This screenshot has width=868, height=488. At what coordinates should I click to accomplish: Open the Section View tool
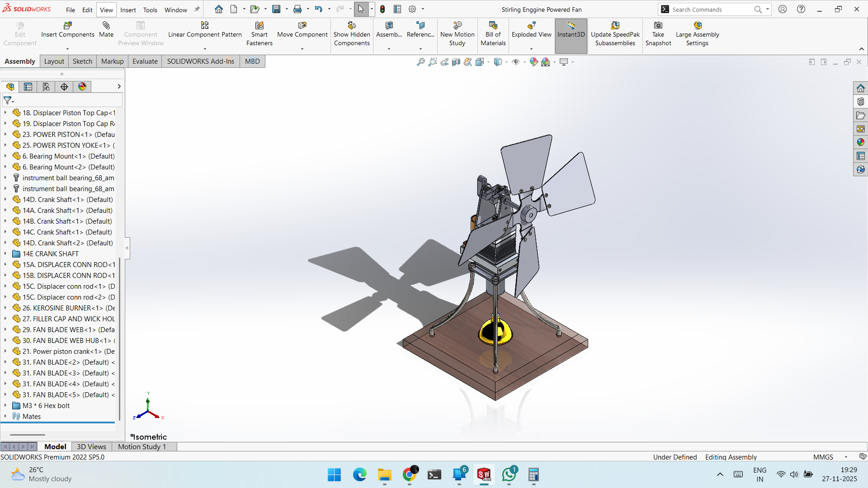point(456,62)
